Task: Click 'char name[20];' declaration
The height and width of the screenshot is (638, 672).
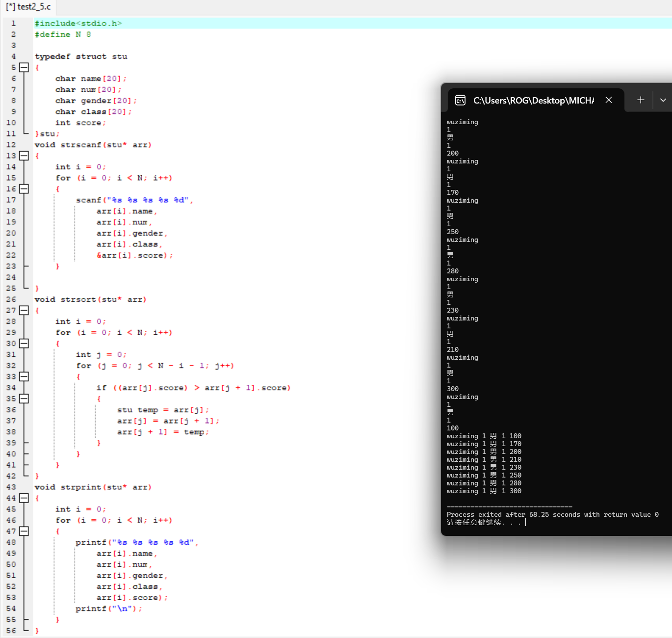Action: [x=91, y=79]
